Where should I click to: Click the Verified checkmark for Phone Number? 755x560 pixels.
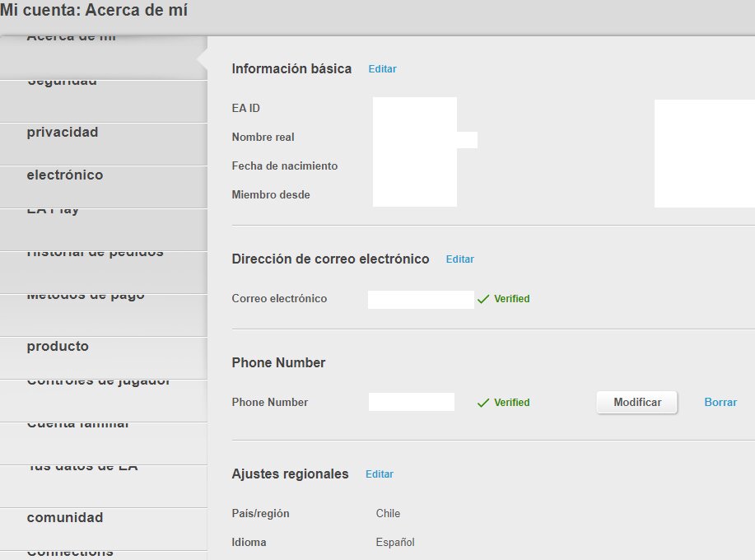[x=483, y=403]
